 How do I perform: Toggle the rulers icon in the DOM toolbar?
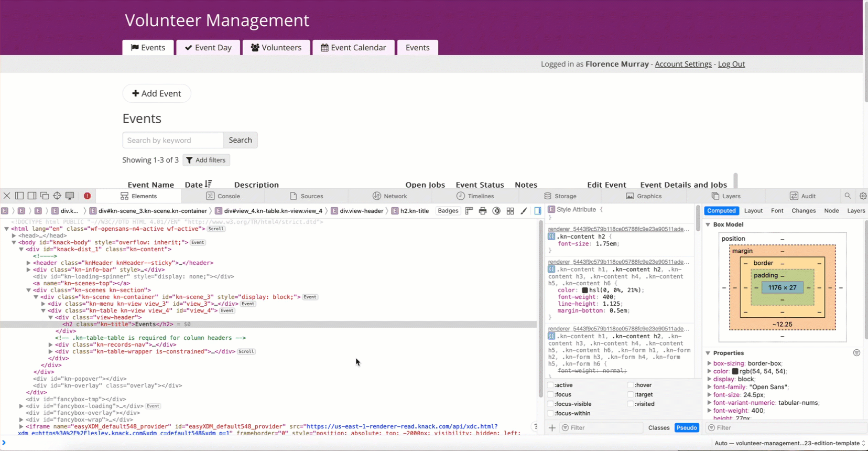coord(469,211)
